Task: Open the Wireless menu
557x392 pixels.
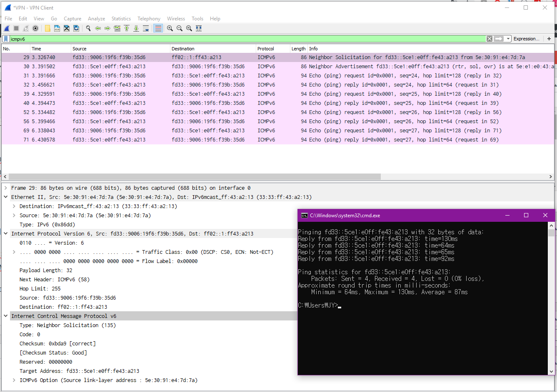Action: [176, 19]
